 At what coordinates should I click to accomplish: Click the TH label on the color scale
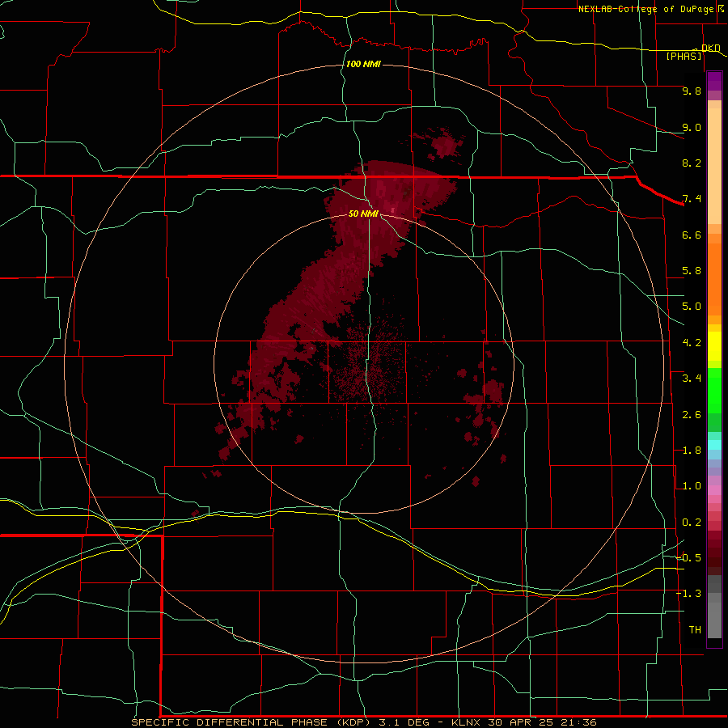coord(695,630)
